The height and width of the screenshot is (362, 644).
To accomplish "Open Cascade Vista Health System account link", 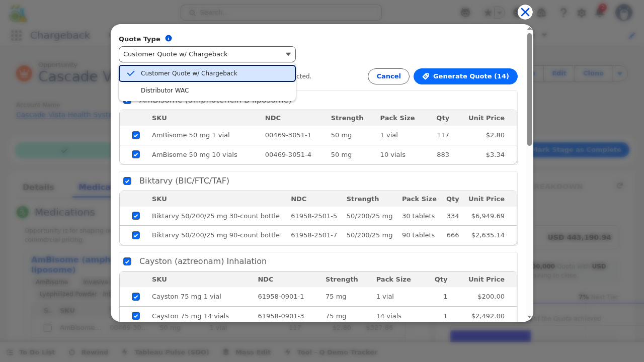I will (x=64, y=115).
